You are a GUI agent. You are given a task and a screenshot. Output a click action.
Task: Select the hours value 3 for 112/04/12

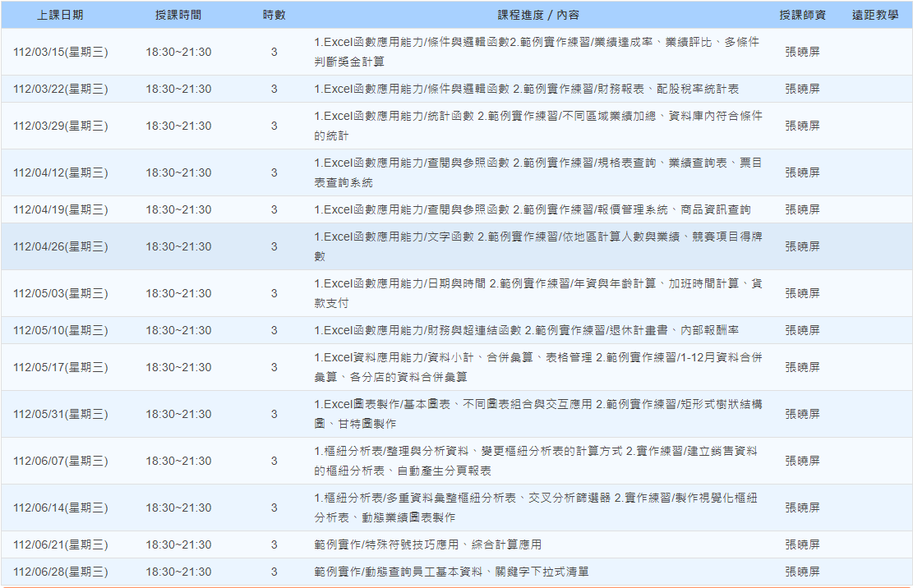[274, 172]
